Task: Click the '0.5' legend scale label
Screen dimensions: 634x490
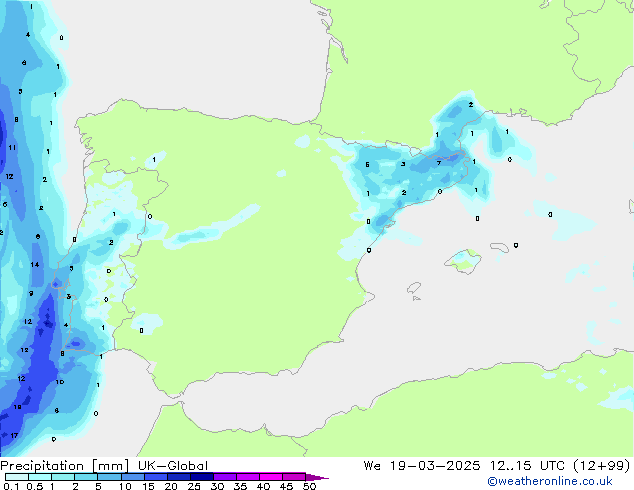Action: pos(34,486)
